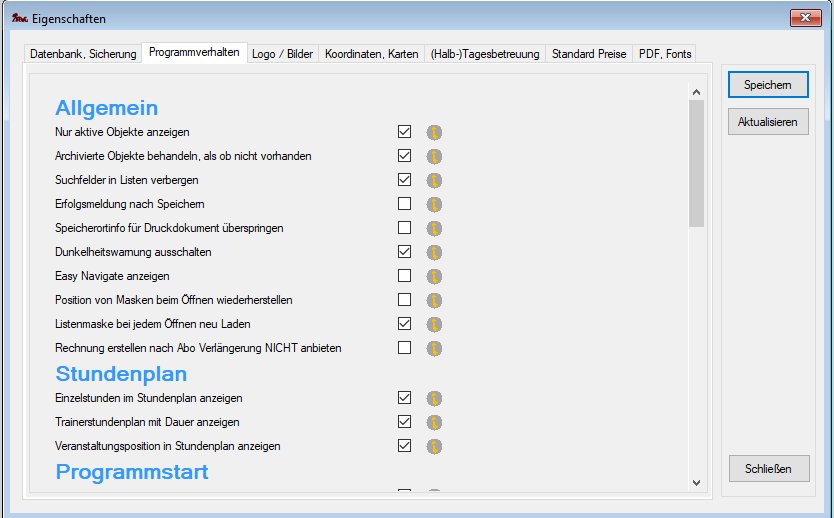Open the 'Logo / Bilder' tab
834x518 pixels.
coord(281,54)
